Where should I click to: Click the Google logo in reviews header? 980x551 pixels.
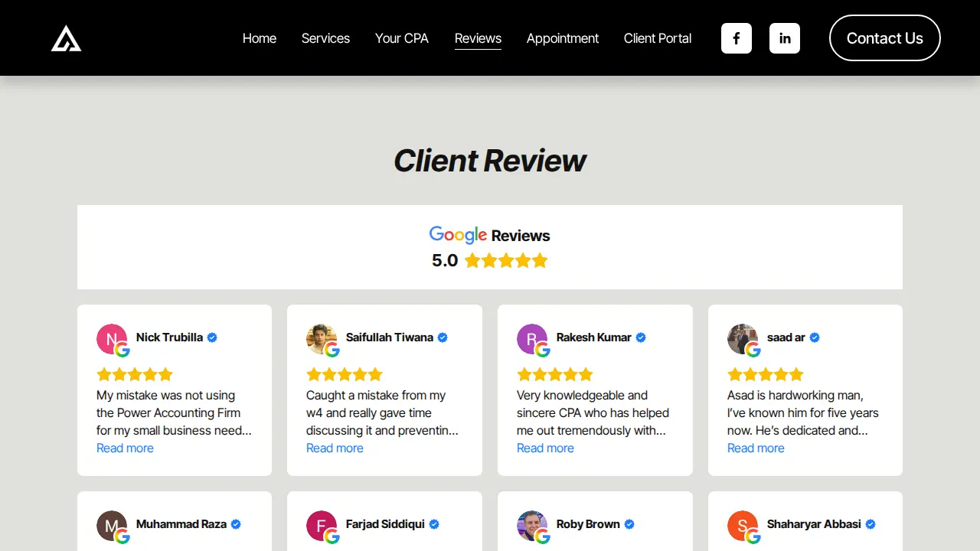click(458, 235)
